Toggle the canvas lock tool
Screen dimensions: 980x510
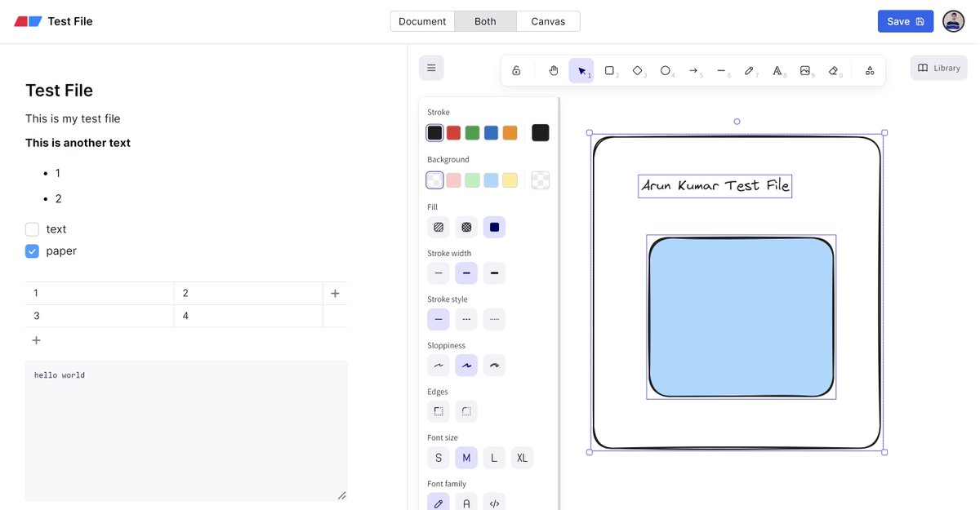516,71
